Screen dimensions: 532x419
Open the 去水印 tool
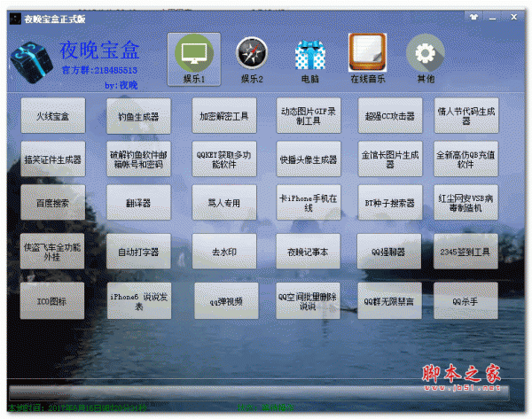point(224,252)
